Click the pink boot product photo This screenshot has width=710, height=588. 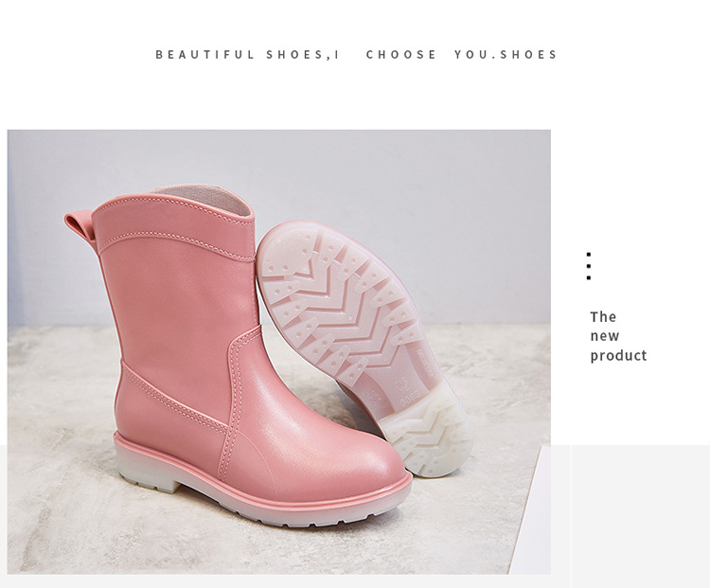(279, 352)
